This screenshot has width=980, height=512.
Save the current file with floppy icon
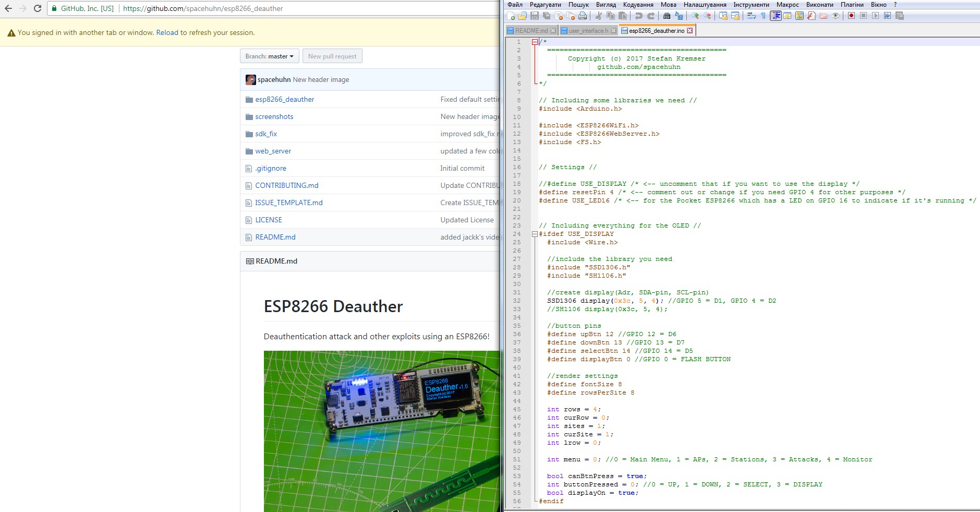click(x=535, y=16)
